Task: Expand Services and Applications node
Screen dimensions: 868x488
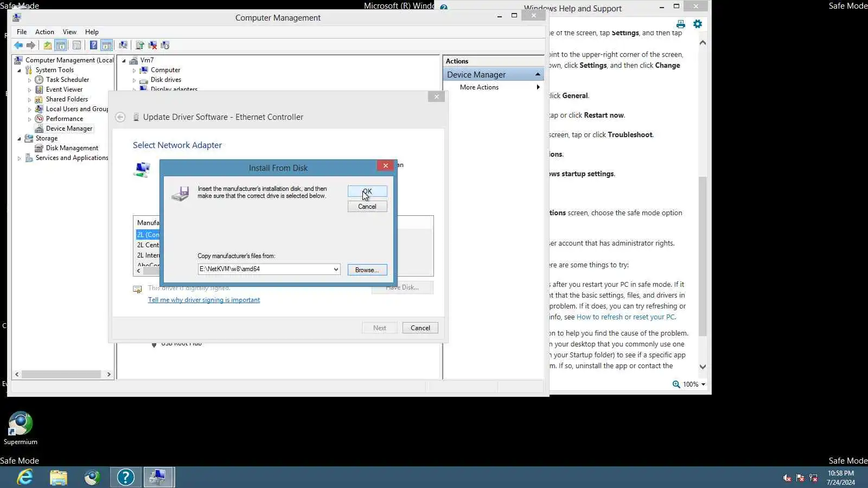Action: coord(20,158)
